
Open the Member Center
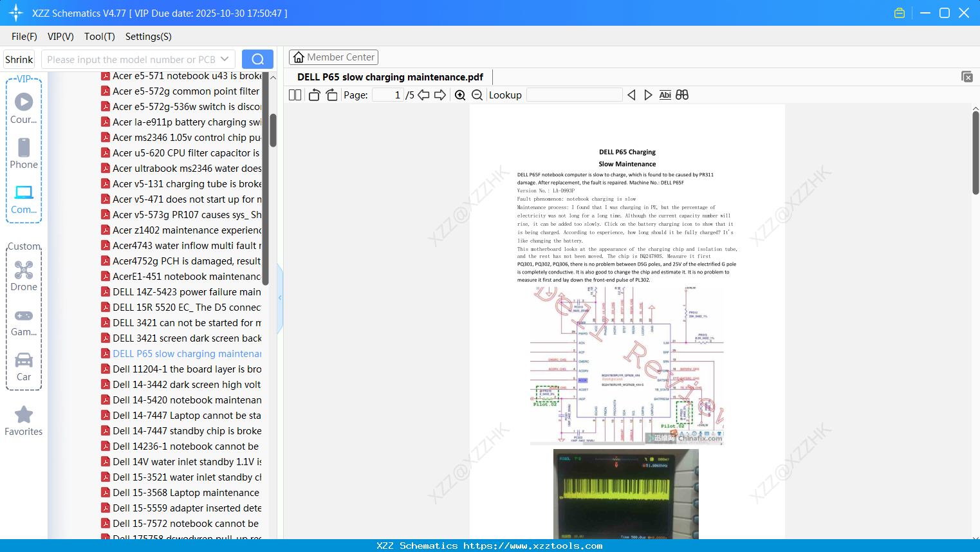333,57
